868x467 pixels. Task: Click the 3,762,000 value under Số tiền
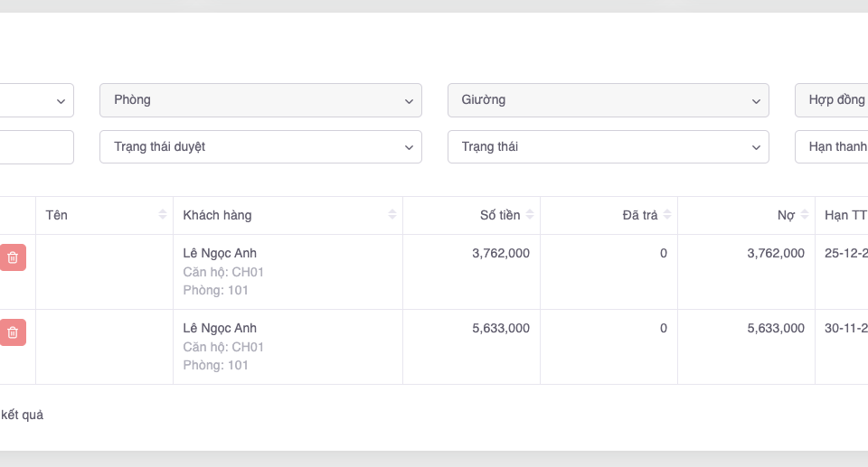501,253
